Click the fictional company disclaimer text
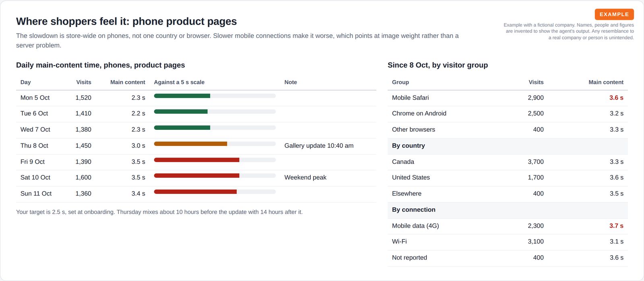The width and height of the screenshot is (644, 281). (569, 31)
